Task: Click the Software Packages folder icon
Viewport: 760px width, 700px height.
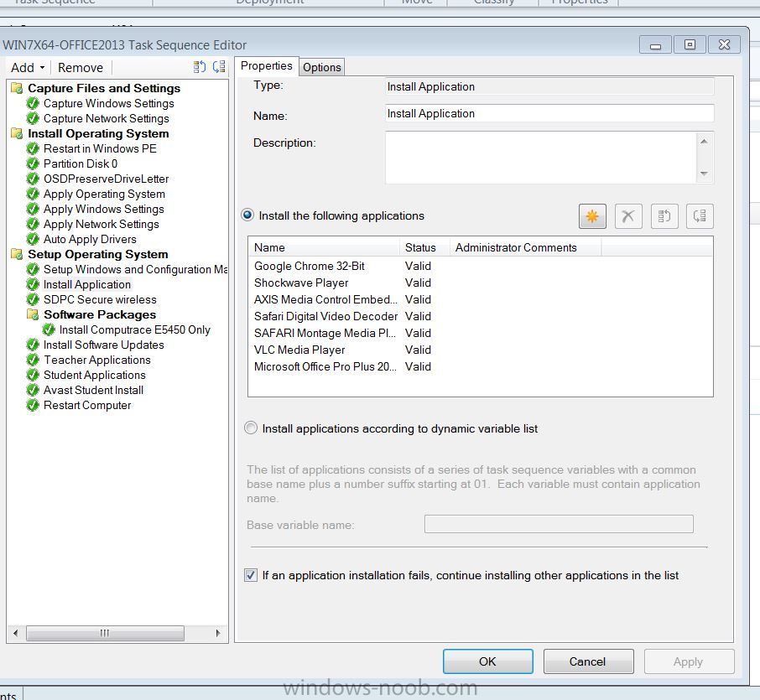Action: point(33,314)
